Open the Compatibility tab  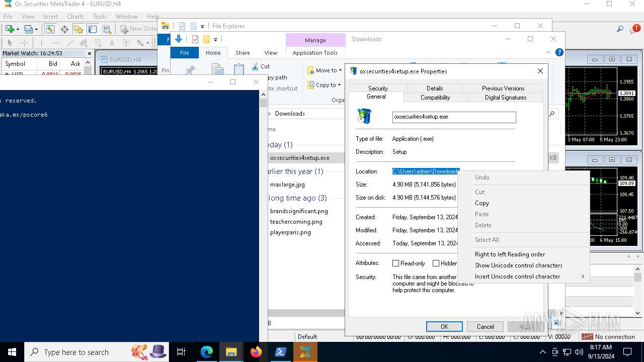pos(435,98)
